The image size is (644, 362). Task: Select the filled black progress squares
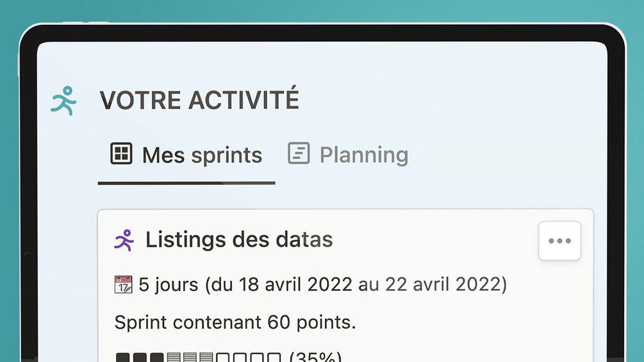pyautogui.click(x=140, y=357)
